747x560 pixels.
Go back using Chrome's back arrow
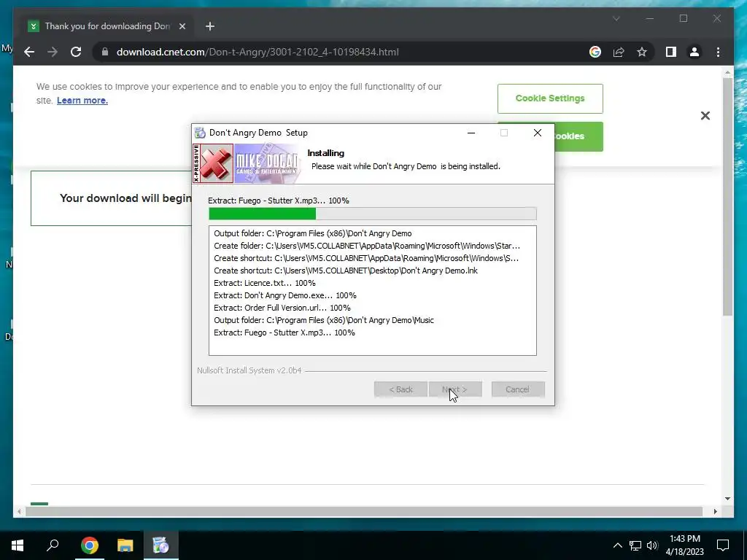(x=29, y=52)
